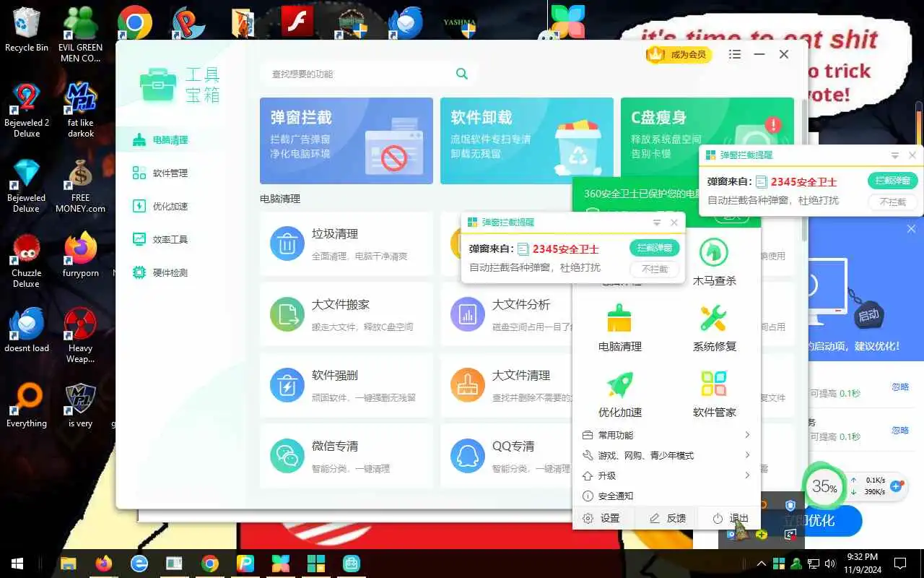This screenshot has height=578, width=924.
Task: Open 大文件分析 disk analysis tool
Action: coord(506,314)
